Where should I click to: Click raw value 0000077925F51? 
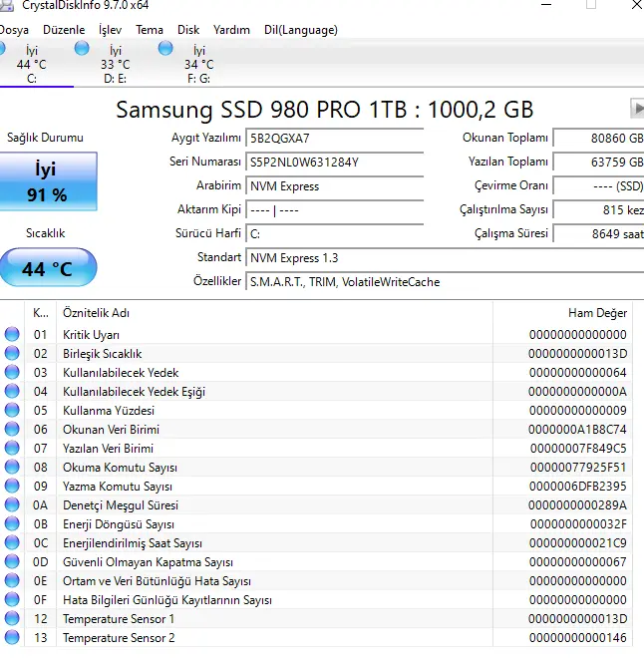click(578, 468)
